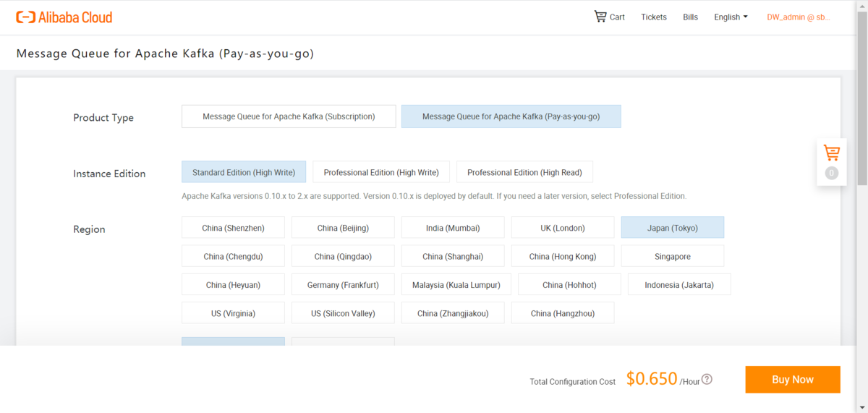Select region Japan (Tokyo)
868x413 pixels.
click(x=673, y=228)
